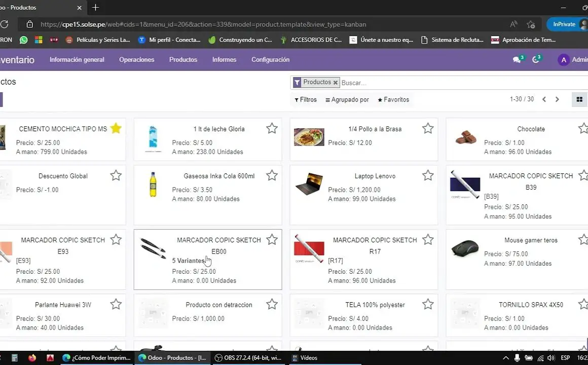Star the Laptop Lenovo product
Screen dimensions: 588x365
click(428, 175)
